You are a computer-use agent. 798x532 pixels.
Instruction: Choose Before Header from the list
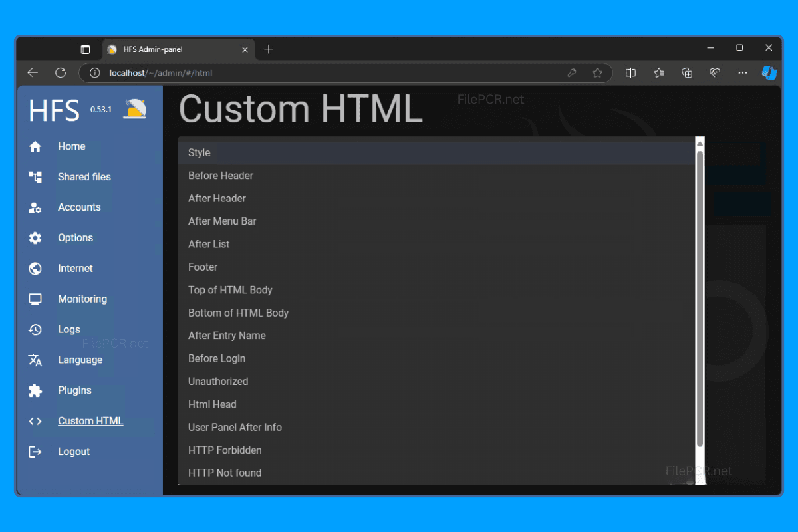tap(436, 176)
